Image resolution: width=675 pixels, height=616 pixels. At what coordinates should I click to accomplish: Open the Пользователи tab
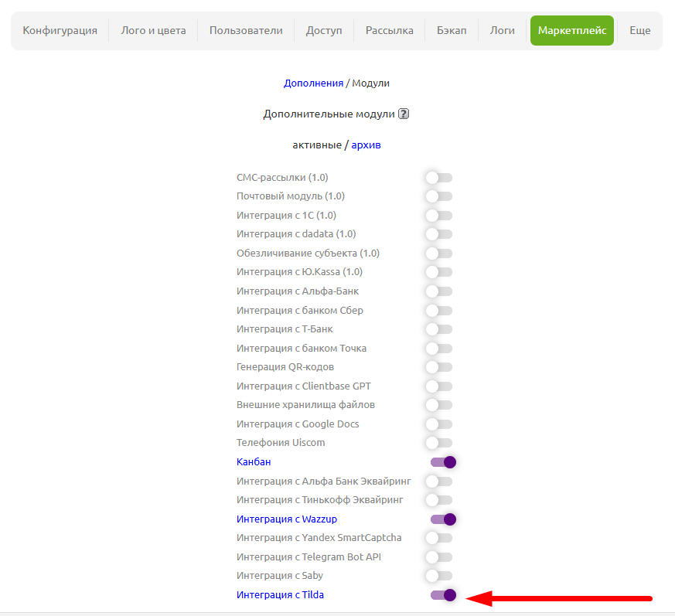pos(246,31)
